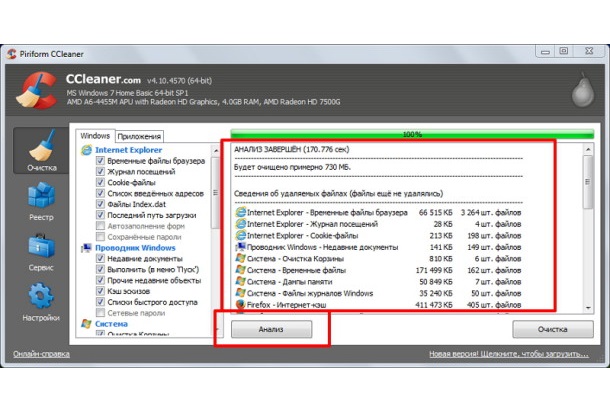Toggle Прочие недавние объекты checkbox
610x411 pixels.
coord(100,280)
